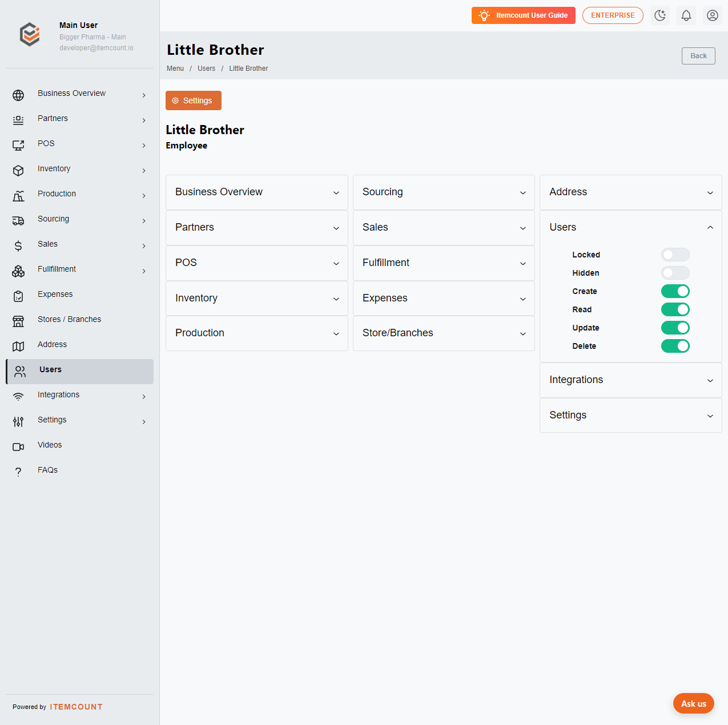Click the Ask us chat button
Viewport: 728px width, 725px height.
click(x=694, y=704)
